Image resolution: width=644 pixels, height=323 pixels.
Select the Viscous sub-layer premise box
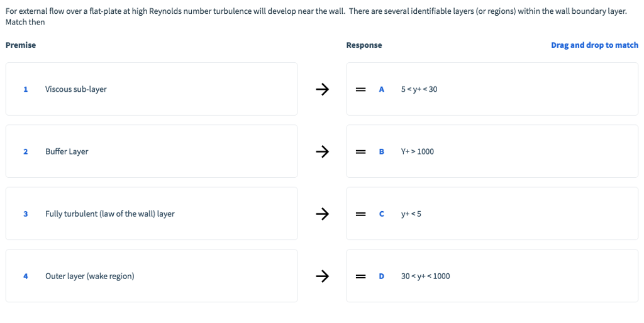(151, 89)
